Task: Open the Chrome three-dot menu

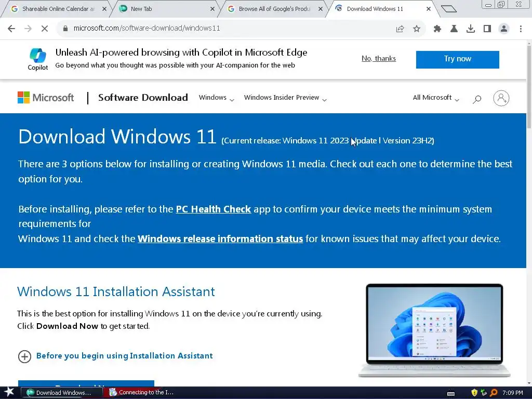Action: tap(521, 29)
